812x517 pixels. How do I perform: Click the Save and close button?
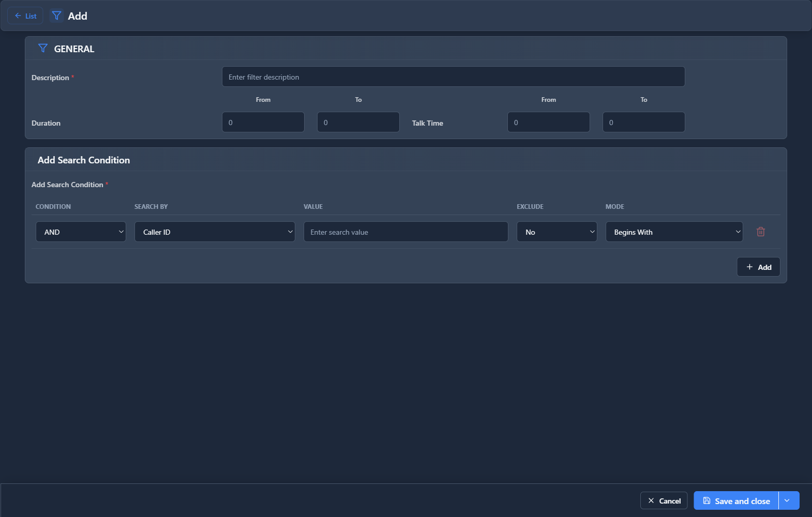tap(736, 500)
